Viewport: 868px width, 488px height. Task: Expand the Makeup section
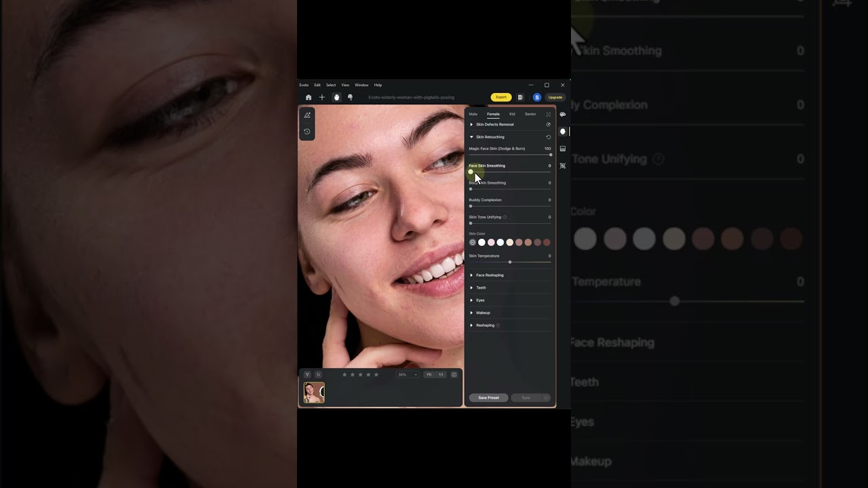tap(471, 313)
